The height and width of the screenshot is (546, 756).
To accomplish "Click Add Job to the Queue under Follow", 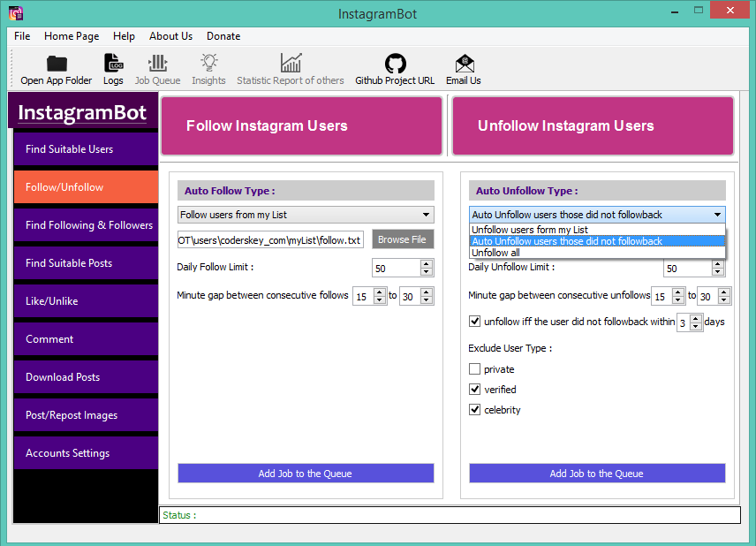I will point(306,474).
